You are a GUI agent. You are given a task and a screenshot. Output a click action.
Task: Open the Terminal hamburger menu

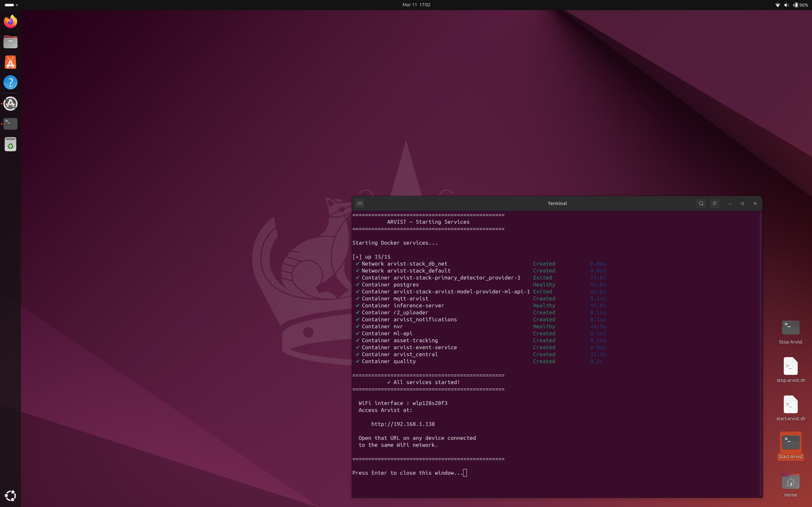pos(714,203)
